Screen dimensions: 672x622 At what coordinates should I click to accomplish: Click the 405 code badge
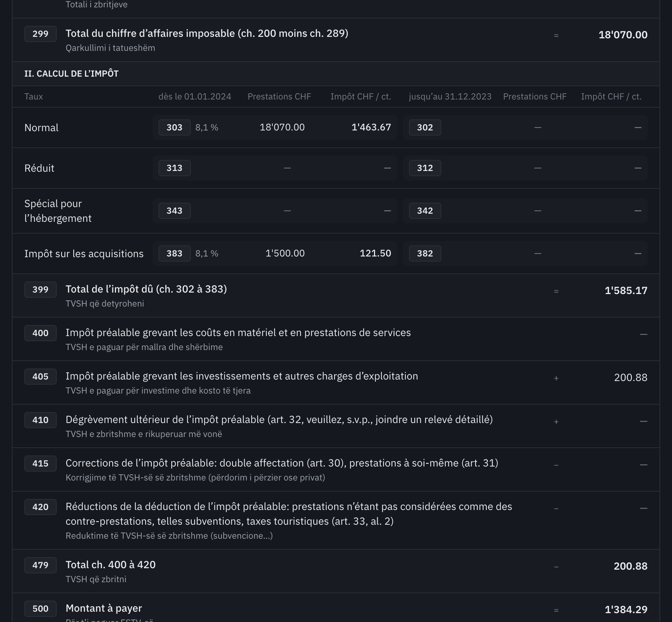click(x=41, y=377)
